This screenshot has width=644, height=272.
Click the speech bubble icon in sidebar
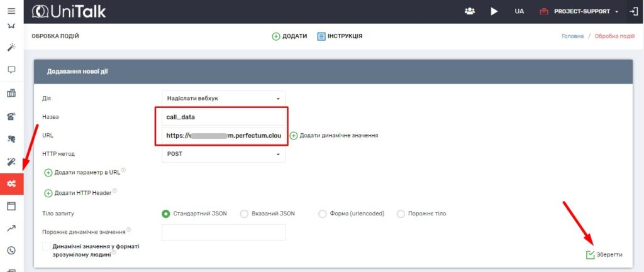coord(11,70)
